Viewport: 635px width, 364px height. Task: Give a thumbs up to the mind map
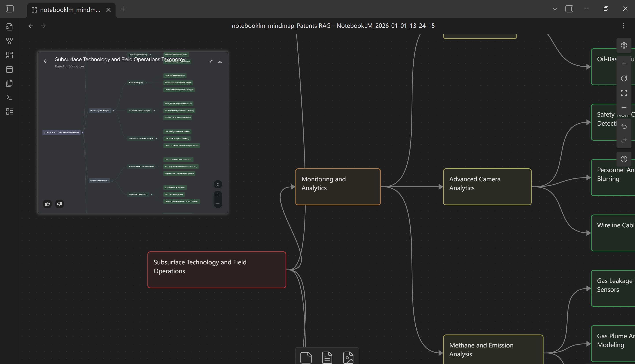click(x=47, y=204)
